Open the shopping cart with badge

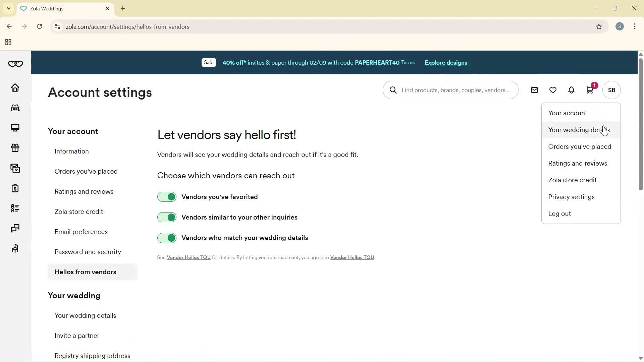point(590,90)
